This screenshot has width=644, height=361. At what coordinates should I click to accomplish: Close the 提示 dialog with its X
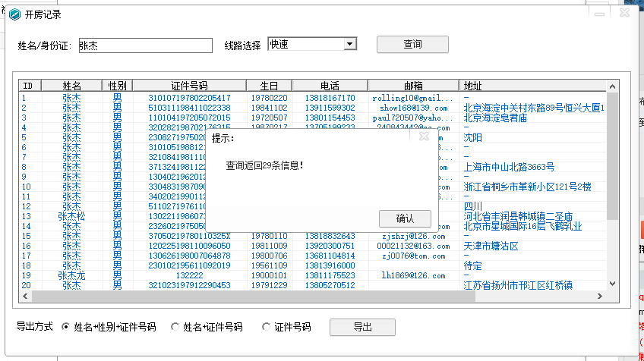click(x=425, y=137)
